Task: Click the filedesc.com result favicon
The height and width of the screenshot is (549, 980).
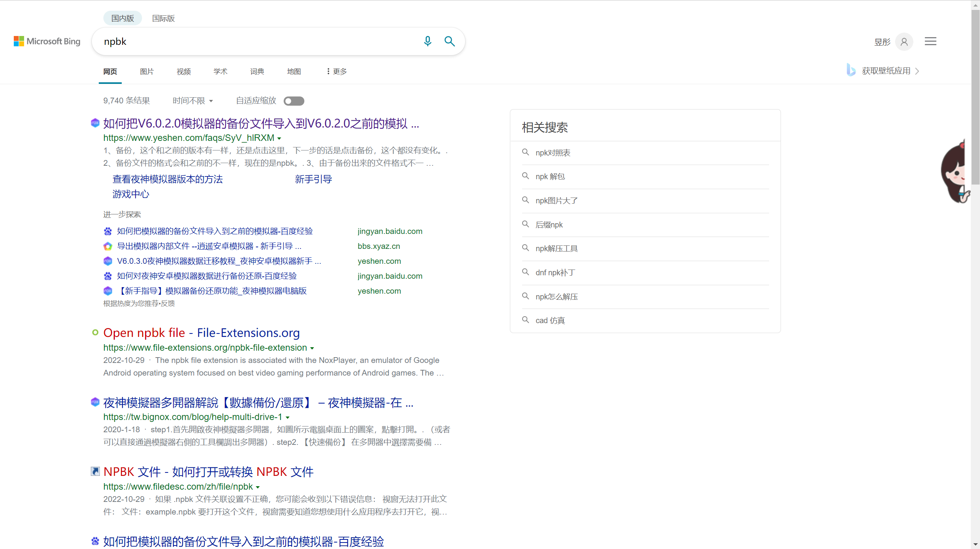Action: point(95,471)
